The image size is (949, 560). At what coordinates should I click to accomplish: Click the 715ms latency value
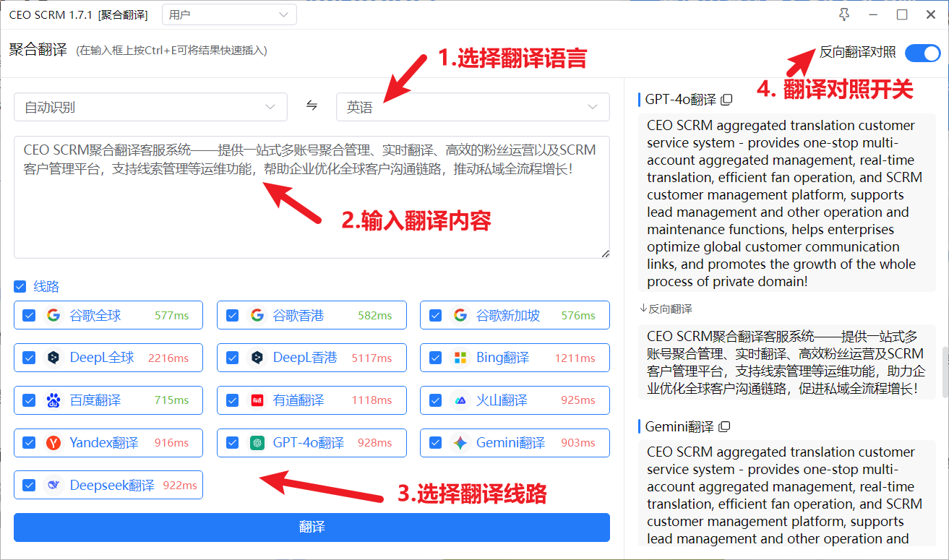(x=171, y=400)
